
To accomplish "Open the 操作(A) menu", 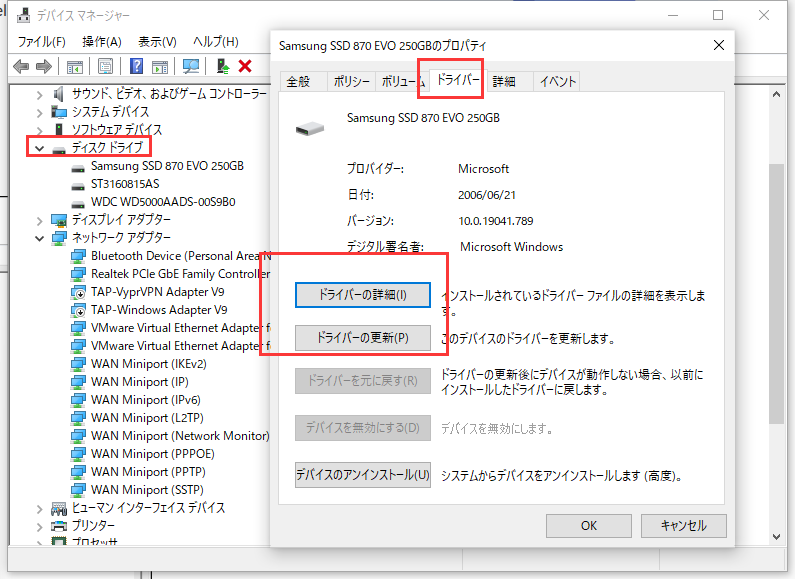I will [x=102, y=42].
